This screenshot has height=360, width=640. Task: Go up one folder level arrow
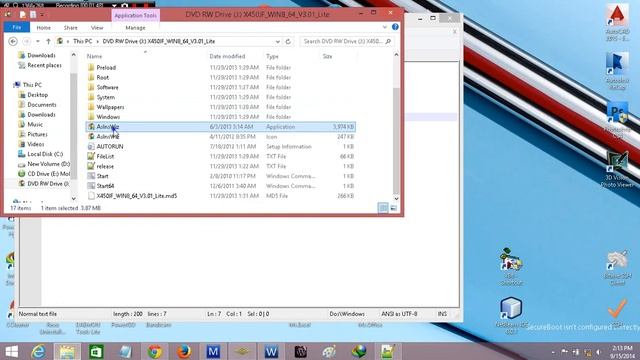(48, 41)
